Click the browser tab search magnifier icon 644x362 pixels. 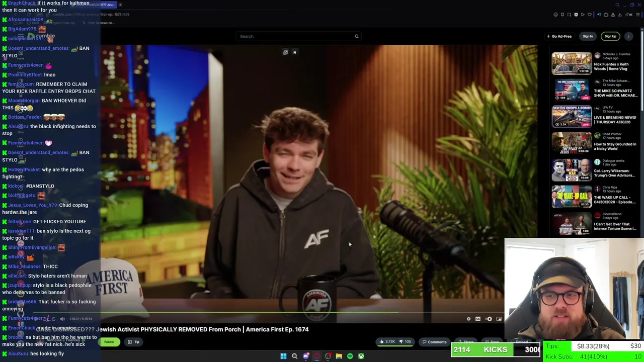point(617,5)
